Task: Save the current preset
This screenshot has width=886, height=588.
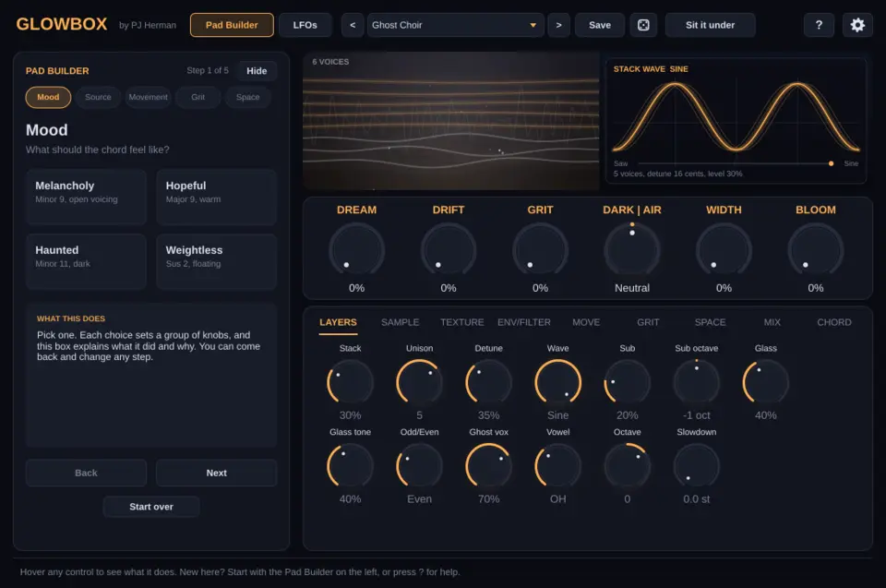Action: pyautogui.click(x=600, y=25)
